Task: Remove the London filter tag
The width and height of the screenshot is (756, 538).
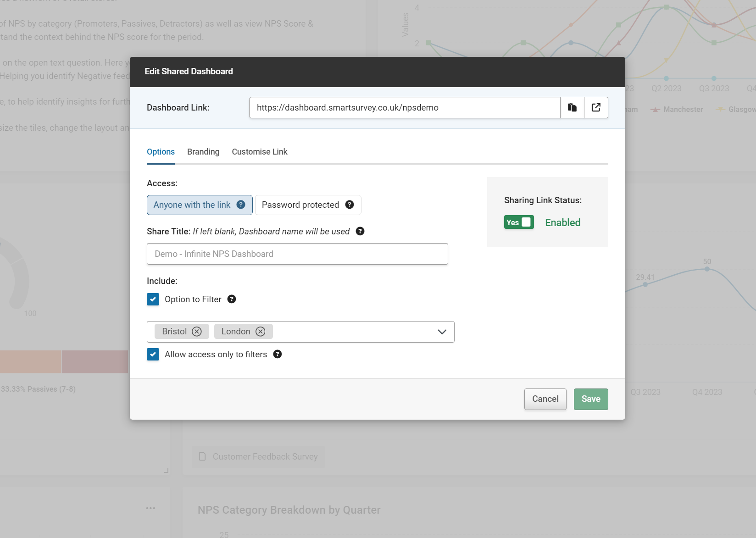Action: tap(260, 331)
